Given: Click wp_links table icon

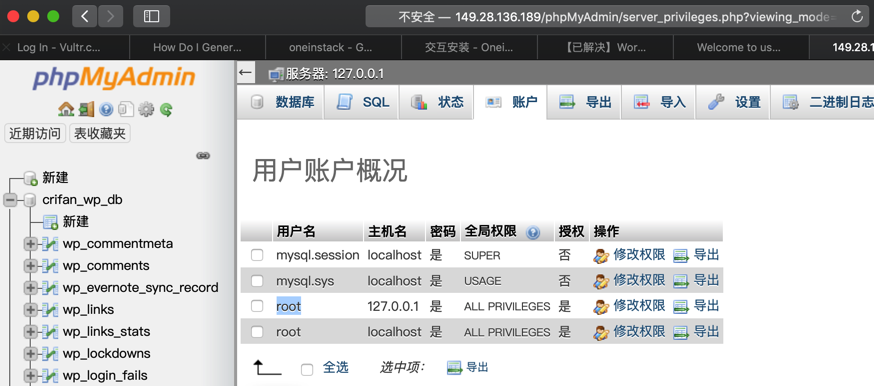Looking at the screenshot, I should (51, 310).
